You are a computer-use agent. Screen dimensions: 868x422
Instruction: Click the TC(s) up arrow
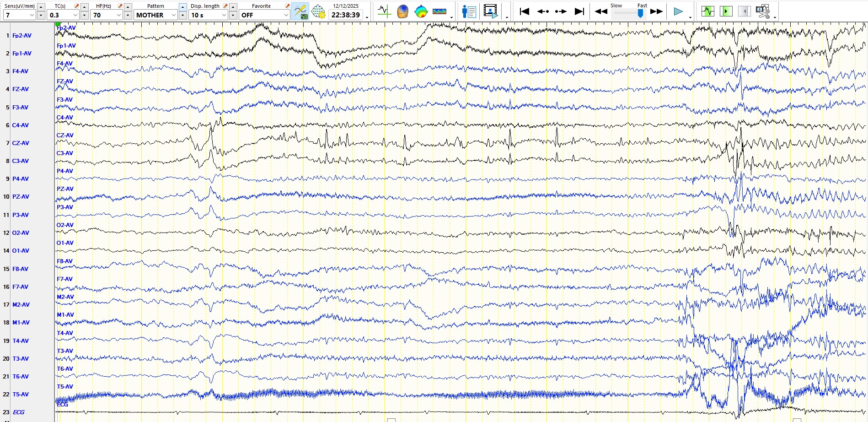(x=85, y=7)
